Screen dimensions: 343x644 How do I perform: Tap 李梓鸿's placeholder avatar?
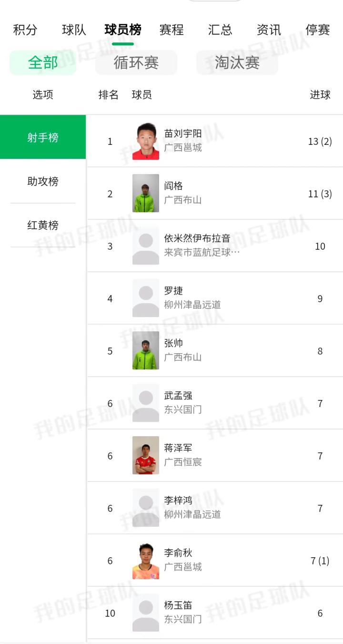pyautogui.click(x=146, y=508)
